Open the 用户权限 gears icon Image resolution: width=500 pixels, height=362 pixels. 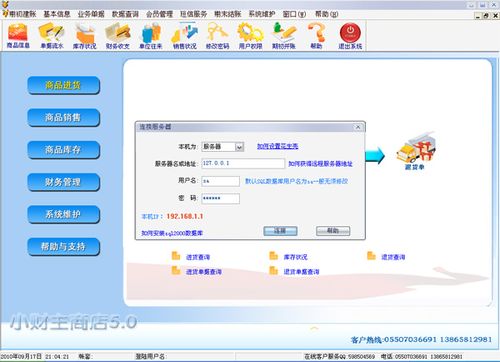250,36
